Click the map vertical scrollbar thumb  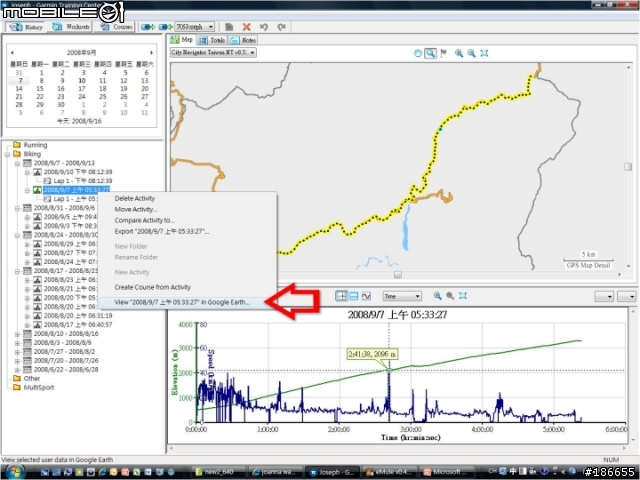[628, 167]
